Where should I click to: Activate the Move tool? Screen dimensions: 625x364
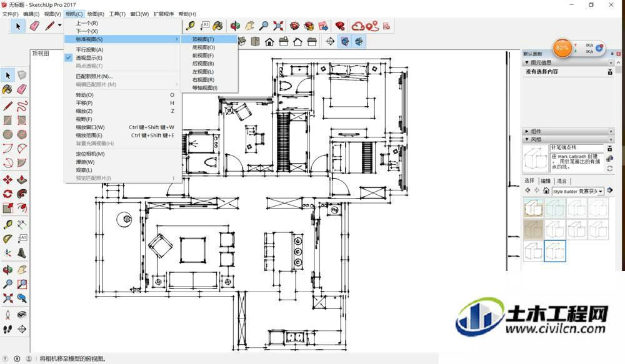7,180
